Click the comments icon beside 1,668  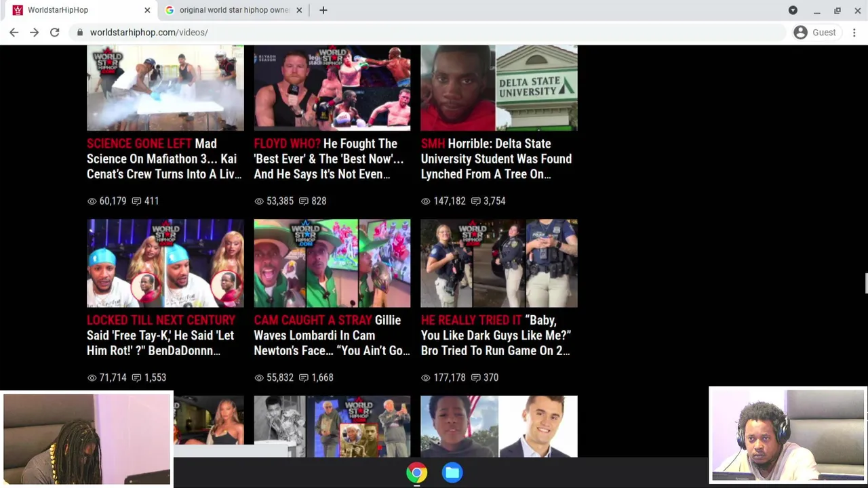click(x=304, y=378)
